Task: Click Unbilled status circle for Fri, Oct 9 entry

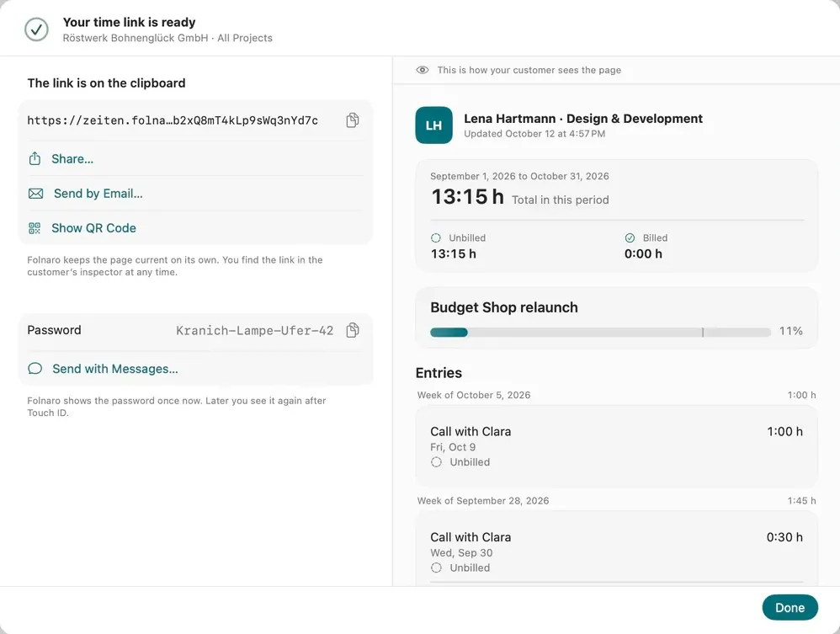Action: tap(437, 462)
